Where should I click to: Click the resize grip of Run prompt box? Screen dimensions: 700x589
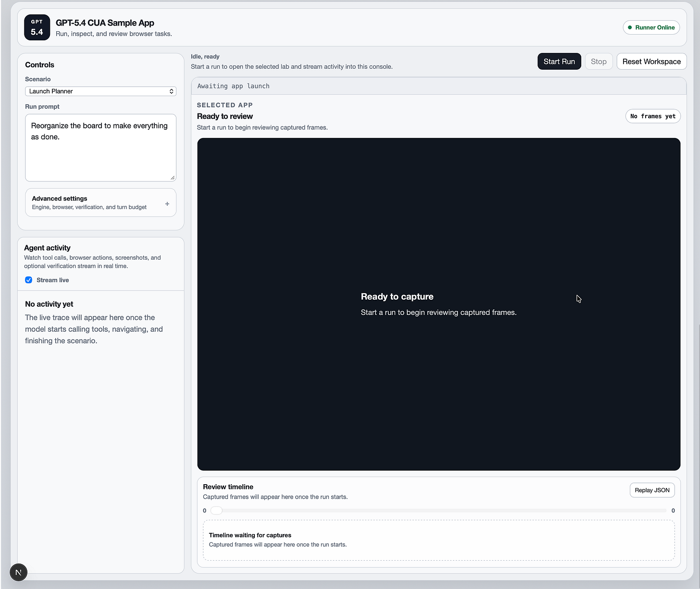(173, 178)
